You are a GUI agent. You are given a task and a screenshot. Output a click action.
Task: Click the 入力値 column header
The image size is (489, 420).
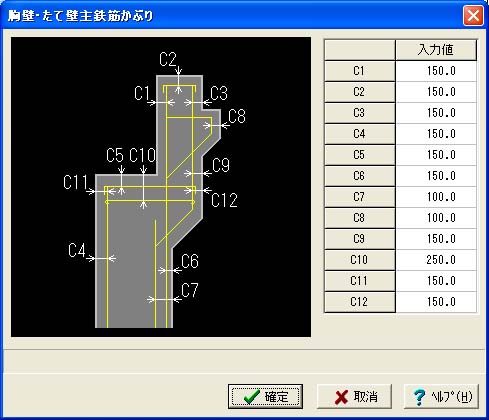coord(436,50)
